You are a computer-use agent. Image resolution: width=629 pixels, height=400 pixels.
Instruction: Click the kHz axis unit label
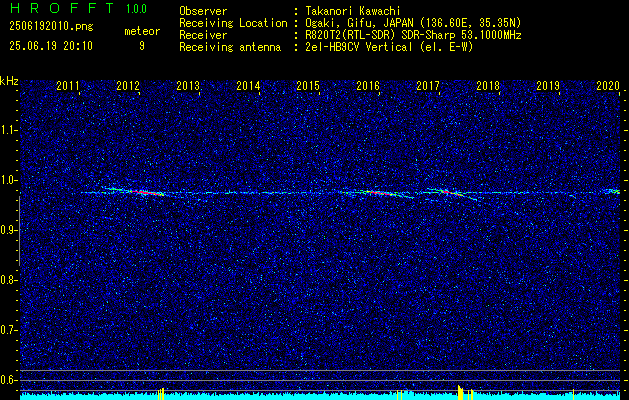click(x=9, y=81)
